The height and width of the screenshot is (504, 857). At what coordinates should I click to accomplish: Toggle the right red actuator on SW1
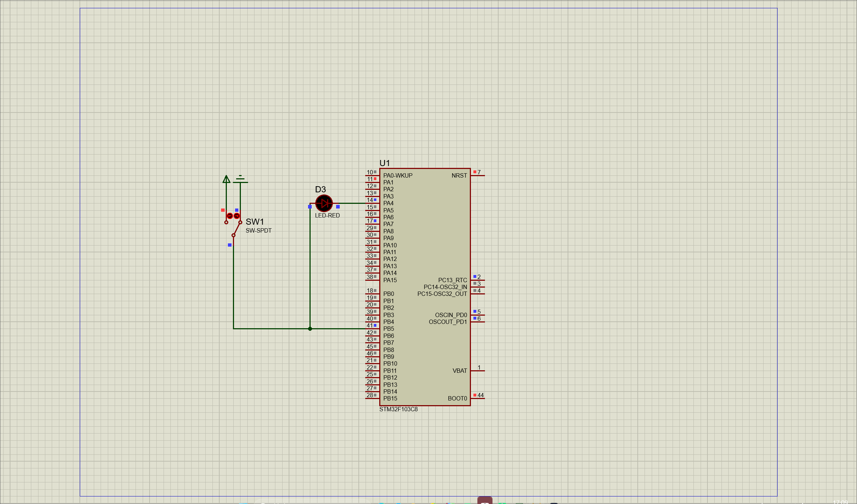[237, 216]
